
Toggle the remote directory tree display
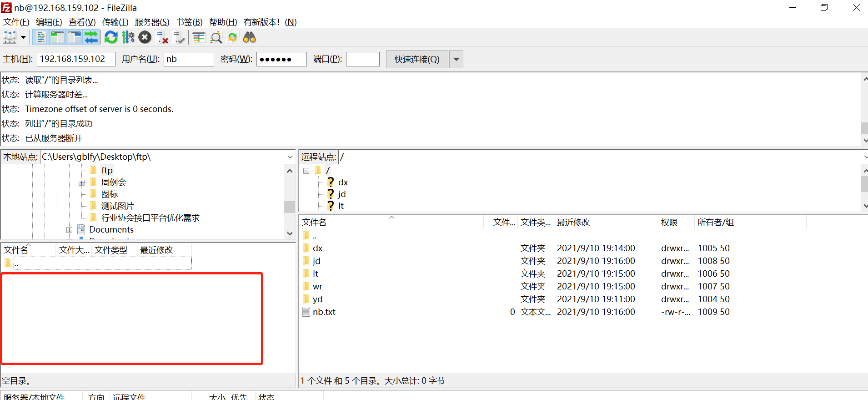point(74,37)
